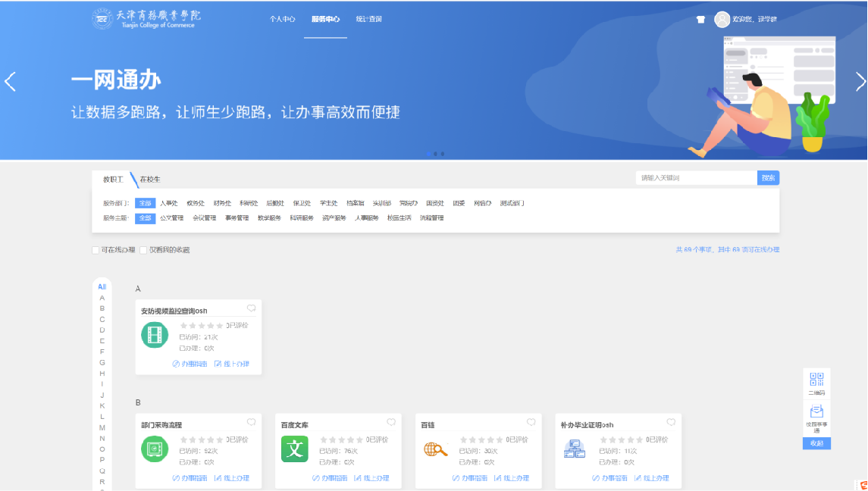The width and height of the screenshot is (868, 491).
Task: Open the 百度文库 green icon
Action: (295, 449)
